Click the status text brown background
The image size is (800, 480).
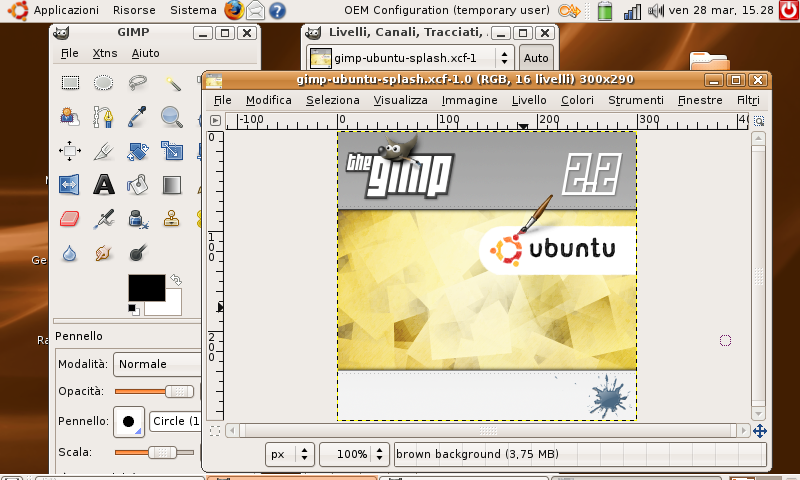coord(477,454)
